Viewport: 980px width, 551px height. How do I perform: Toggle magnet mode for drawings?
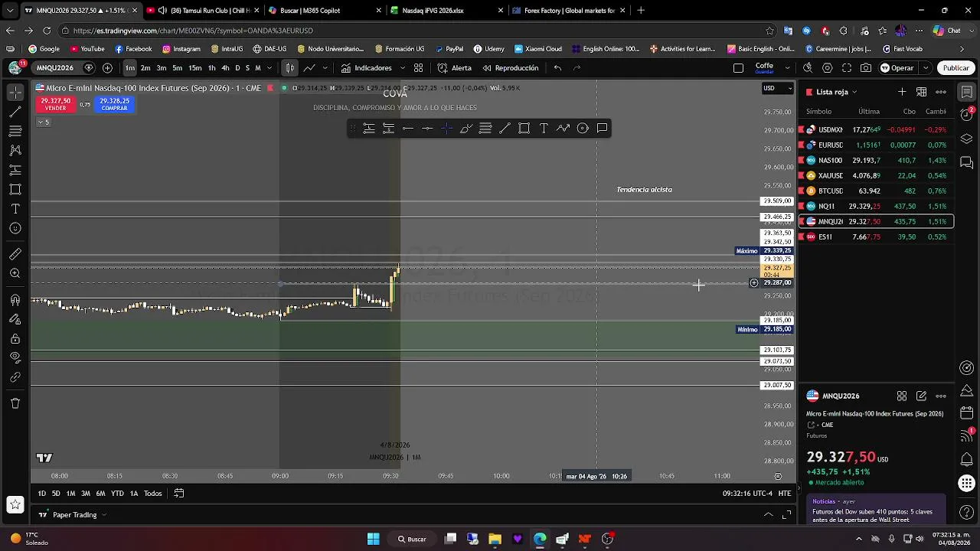[15, 300]
